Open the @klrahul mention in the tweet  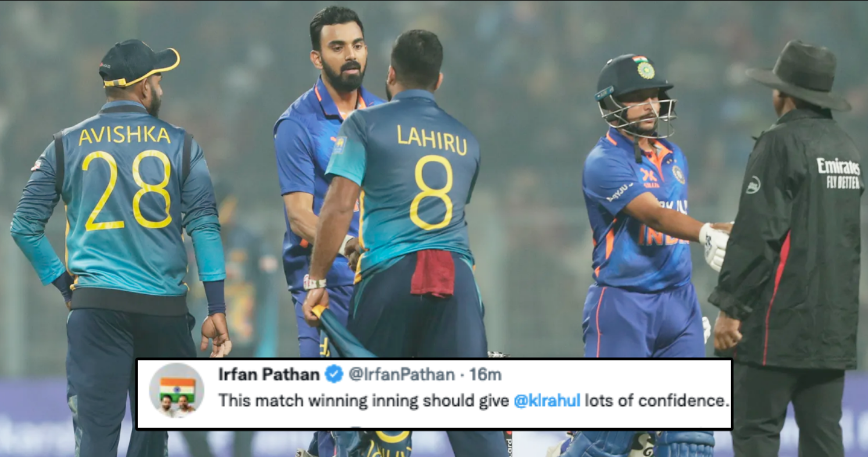(x=547, y=401)
